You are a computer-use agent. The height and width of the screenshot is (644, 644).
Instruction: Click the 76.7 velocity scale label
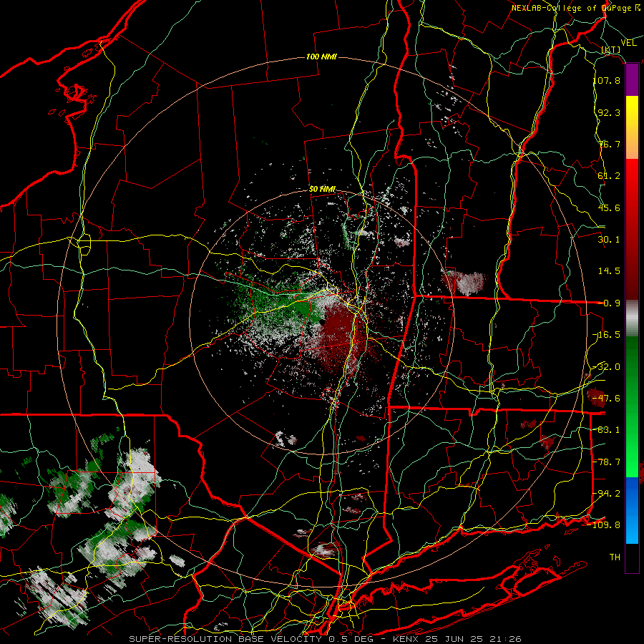coord(609,144)
